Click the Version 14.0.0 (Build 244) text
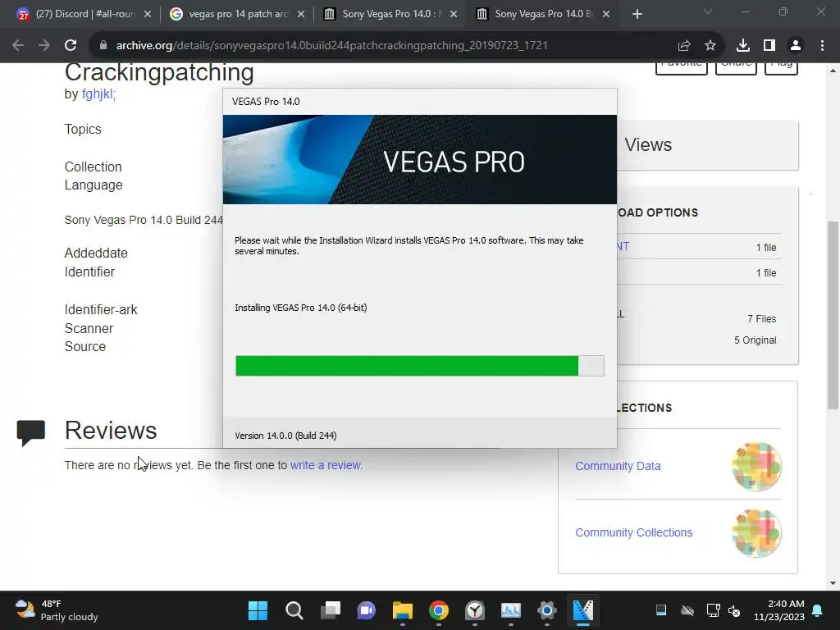The height and width of the screenshot is (630, 840). click(x=285, y=436)
